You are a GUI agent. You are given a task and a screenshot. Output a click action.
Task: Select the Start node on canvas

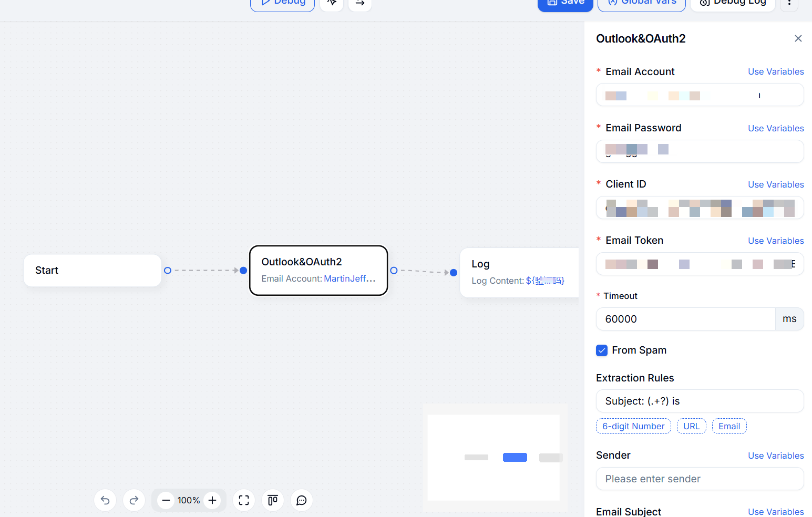pyautogui.click(x=92, y=271)
